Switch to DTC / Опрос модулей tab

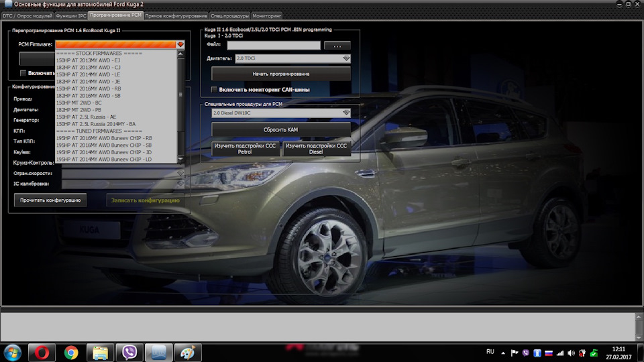[28, 15]
